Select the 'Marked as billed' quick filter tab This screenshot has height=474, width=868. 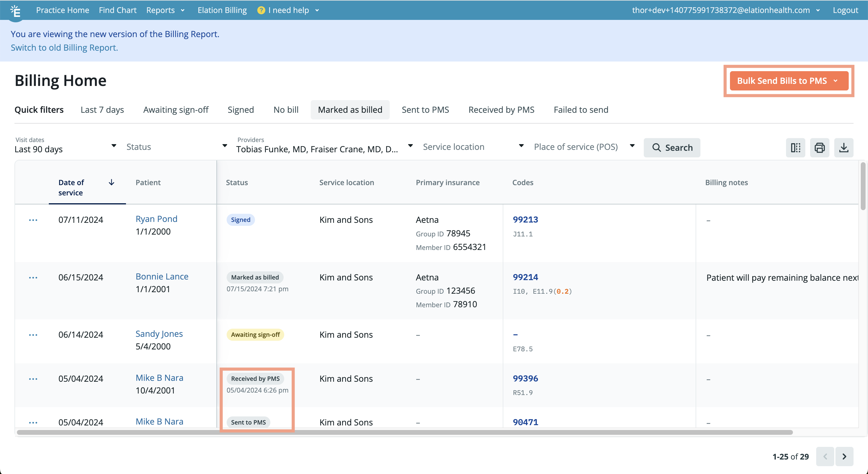(x=350, y=109)
